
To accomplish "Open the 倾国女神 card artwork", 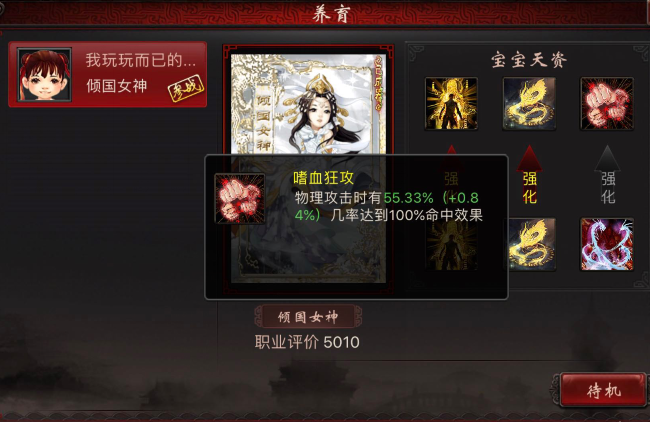I will 308,104.
